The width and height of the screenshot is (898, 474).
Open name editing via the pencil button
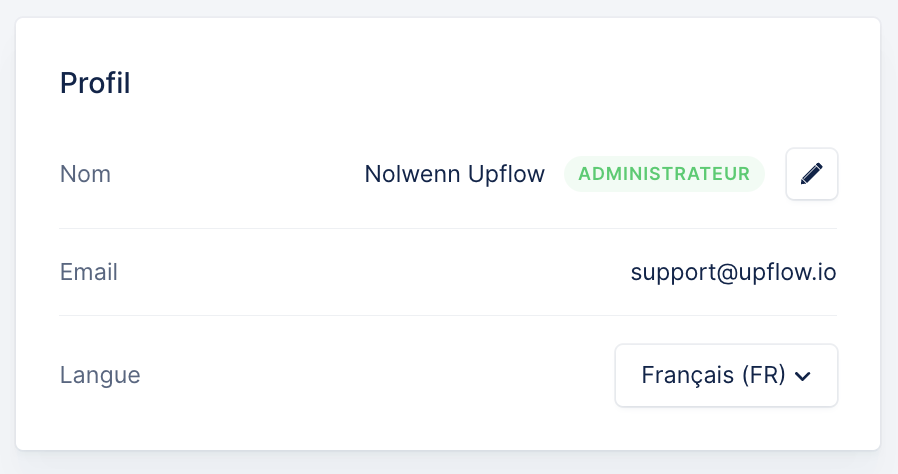click(812, 174)
